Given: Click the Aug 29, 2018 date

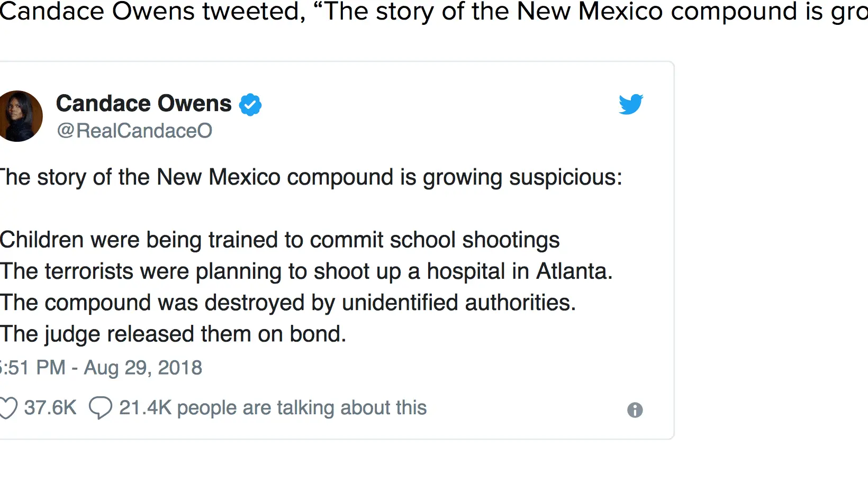Looking at the screenshot, I should pos(143,368).
